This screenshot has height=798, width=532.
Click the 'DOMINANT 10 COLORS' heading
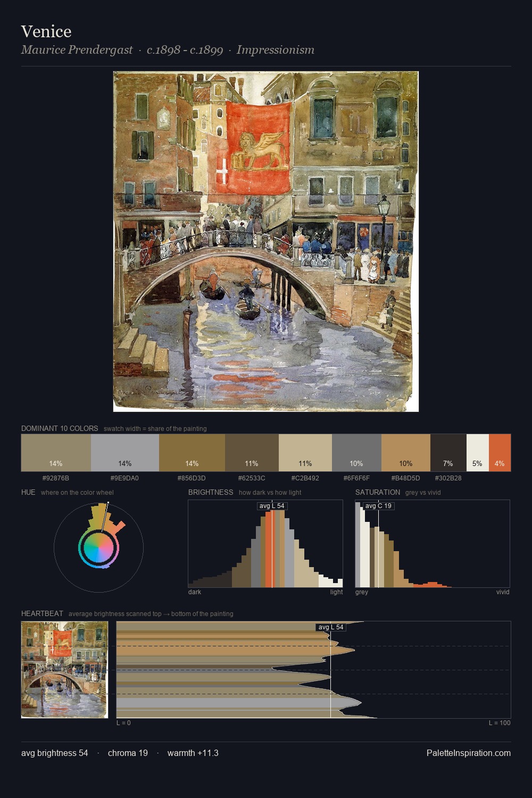click(x=60, y=428)
